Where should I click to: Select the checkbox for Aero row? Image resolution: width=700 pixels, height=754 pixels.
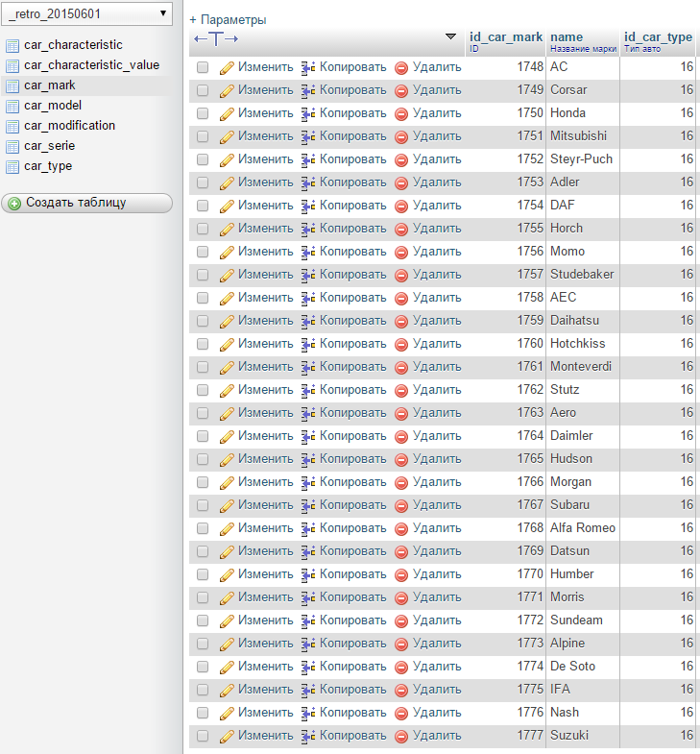coord(203,413)
